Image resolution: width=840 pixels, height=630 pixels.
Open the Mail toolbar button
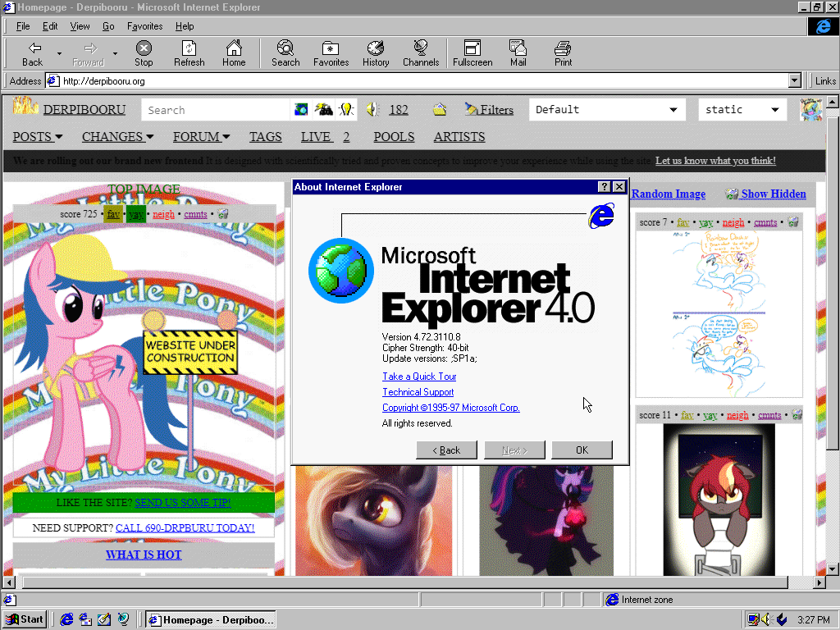click(x=518, y=53)
